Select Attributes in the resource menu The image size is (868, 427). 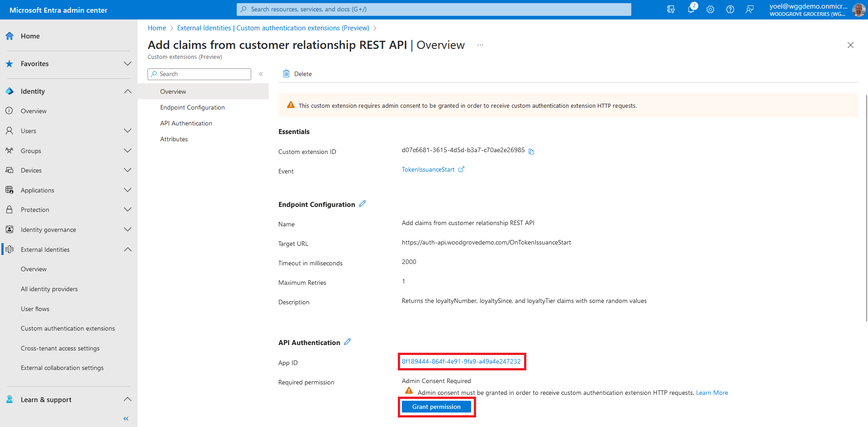(x=174, y=139)
